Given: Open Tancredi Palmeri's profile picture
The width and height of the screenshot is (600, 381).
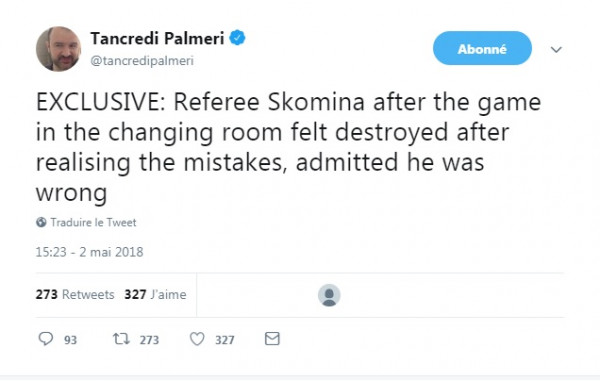Looking at the screenshot, I should pos(59,49).
